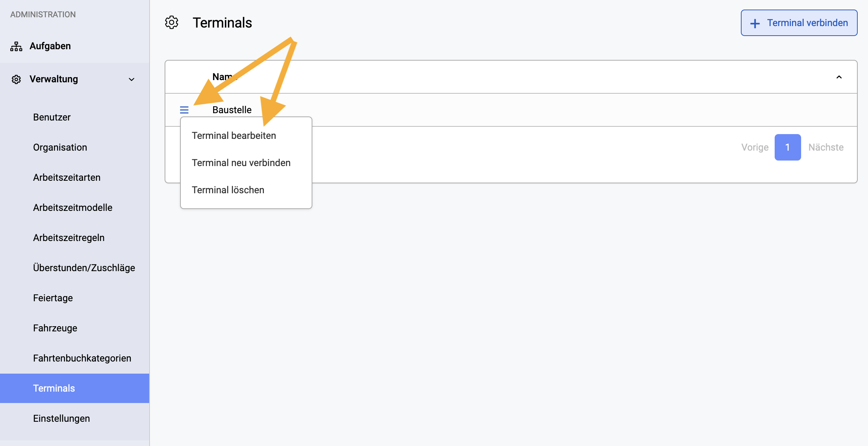The width and height of the screenshot is (868, 446).
Task: Click the Terminal verbinden button
Action: pyautogui.click(x=799, y=23)
